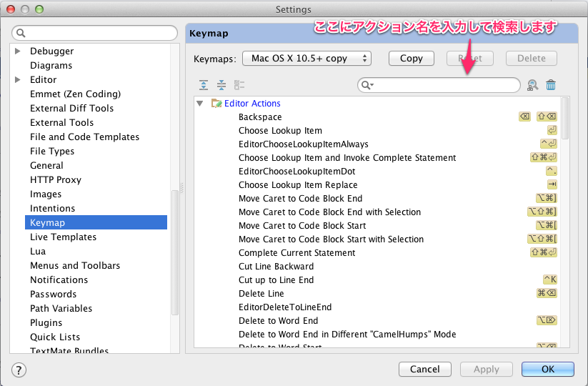Click Find Actions by Shortcut icon

pyautogui.click(x=532, y=85)
